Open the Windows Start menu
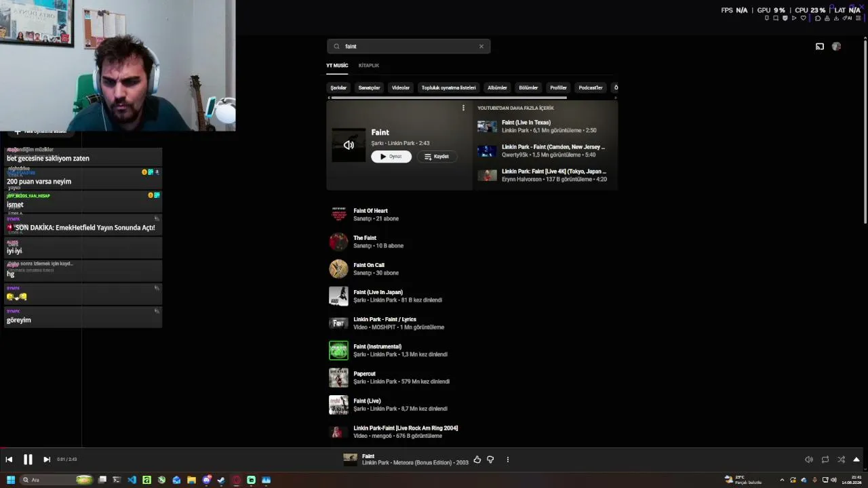The image size is (868, 488). (11, 480)
